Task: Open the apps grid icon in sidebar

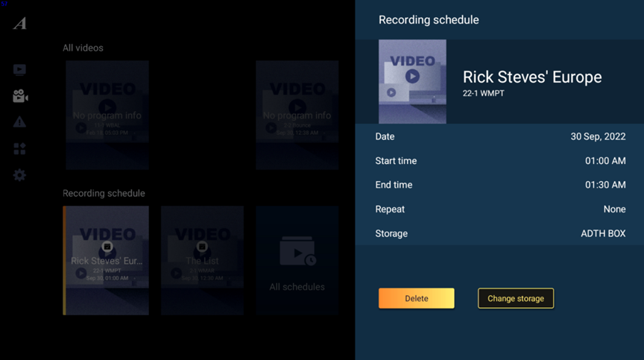Action: pos(19,148)
